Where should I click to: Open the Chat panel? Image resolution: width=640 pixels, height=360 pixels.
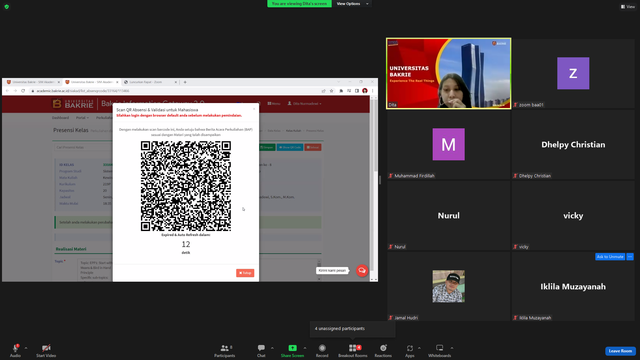point(261,350)
